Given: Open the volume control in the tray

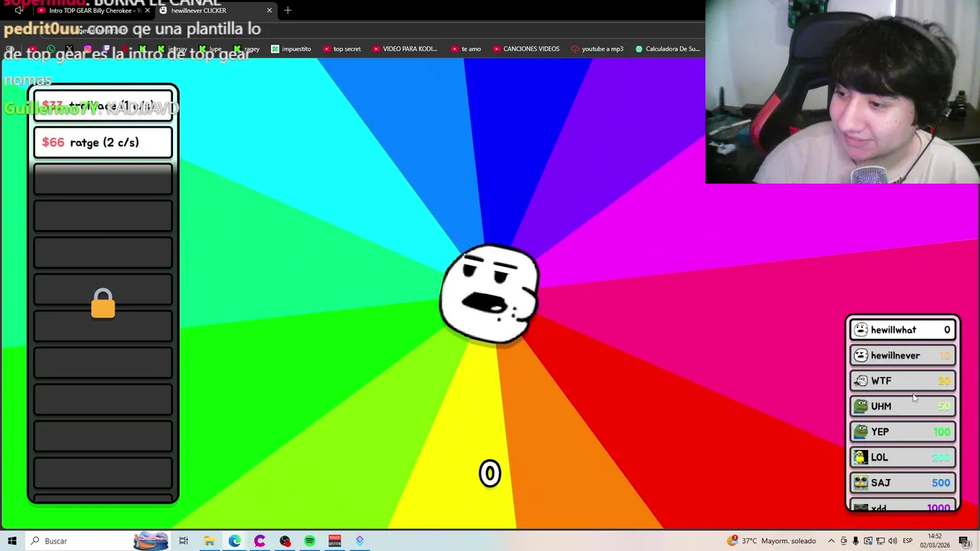Looking at the screenshot, I should pyautogui.click(x=893, y=541).
